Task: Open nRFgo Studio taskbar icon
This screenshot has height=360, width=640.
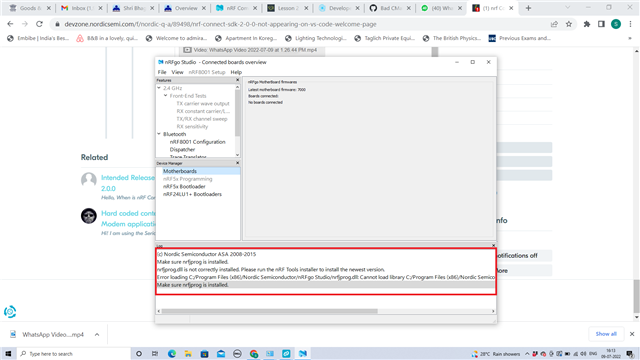Action: click(x=303, y=353)
